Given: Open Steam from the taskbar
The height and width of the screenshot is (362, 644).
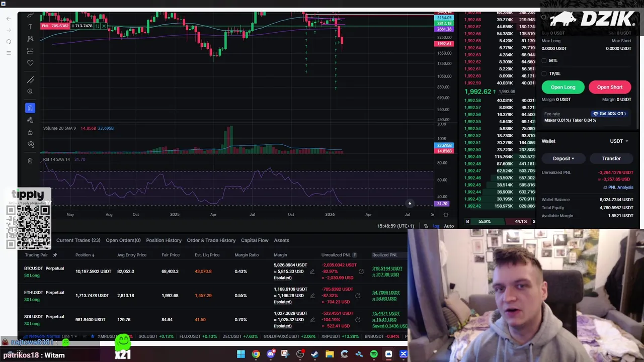Looking at the screenshot, I should (314, 354).
